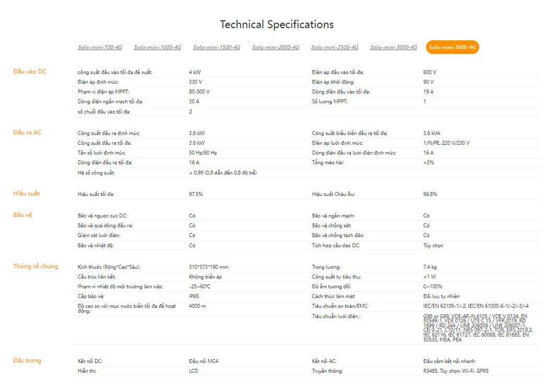Switch to the Solis-mini-700-4G tab
Viewport: 549px width, 392px height.
100,48
